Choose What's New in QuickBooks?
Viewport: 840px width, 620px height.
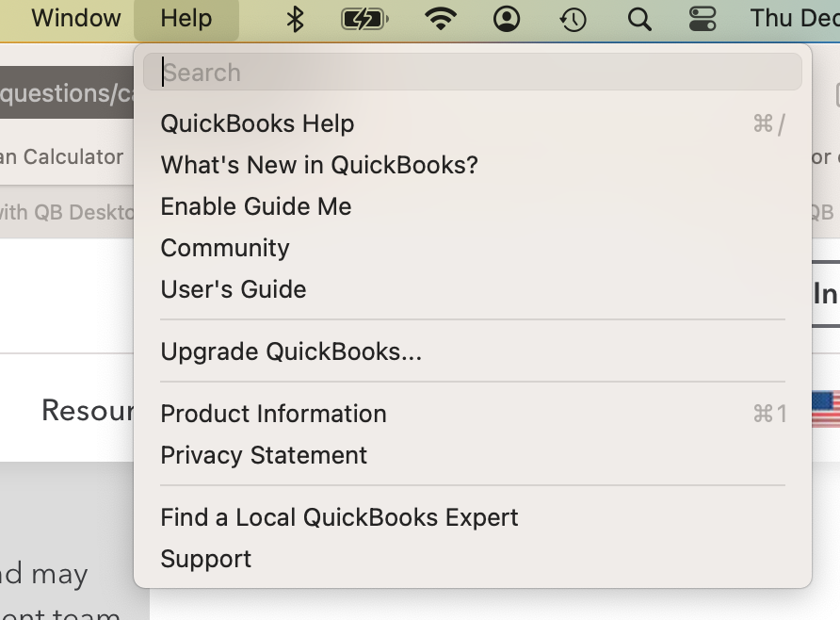(x=320, y=165)
